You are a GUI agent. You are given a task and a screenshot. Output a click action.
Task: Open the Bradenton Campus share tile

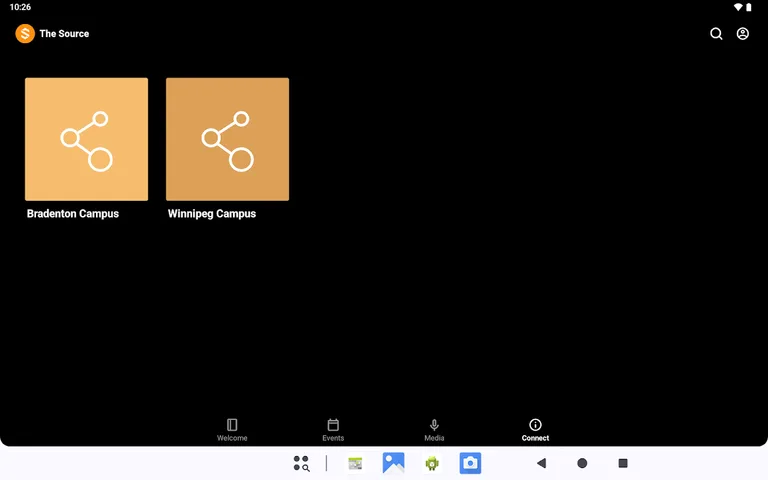86,139
